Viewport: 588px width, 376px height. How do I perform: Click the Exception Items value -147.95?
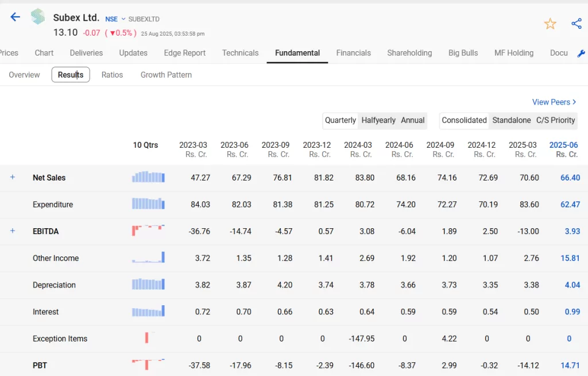(362, 339)
